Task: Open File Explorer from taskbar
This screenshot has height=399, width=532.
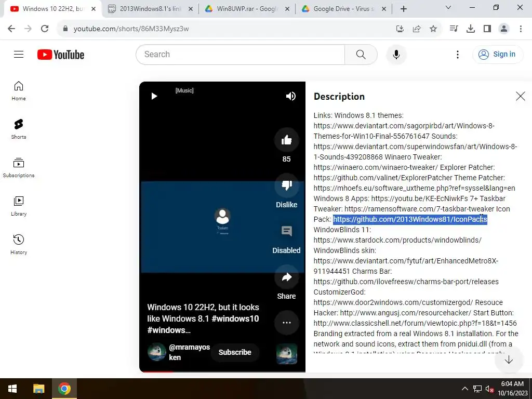Action: pyautogui.click(x=38, y=389)
